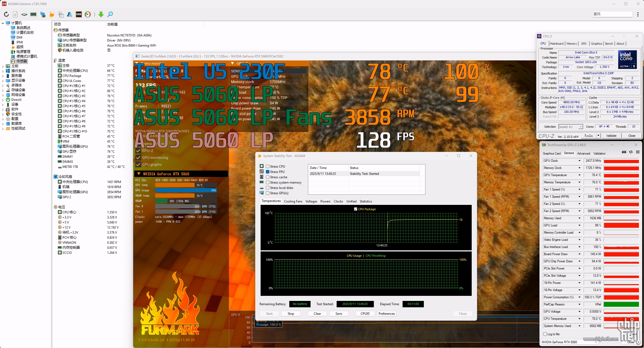Open the Board Power Draw sensor dropdown
This screenshot has height=348, width=644.
579,254
